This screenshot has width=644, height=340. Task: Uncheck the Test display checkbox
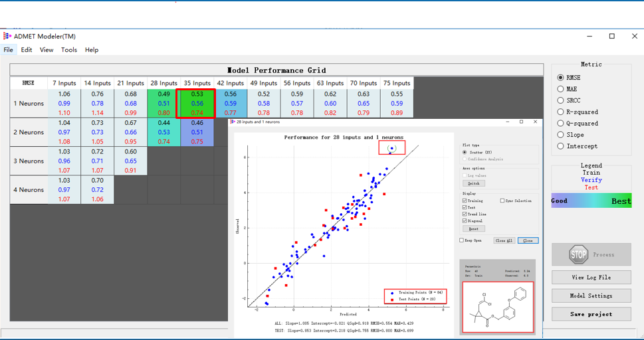(x=465, y=207)
